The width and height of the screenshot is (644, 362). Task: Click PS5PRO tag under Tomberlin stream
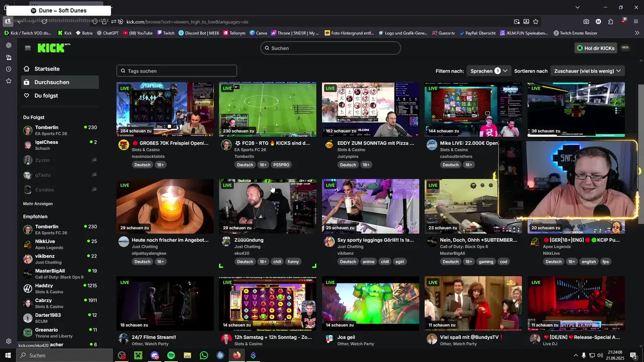pos(281,165)
